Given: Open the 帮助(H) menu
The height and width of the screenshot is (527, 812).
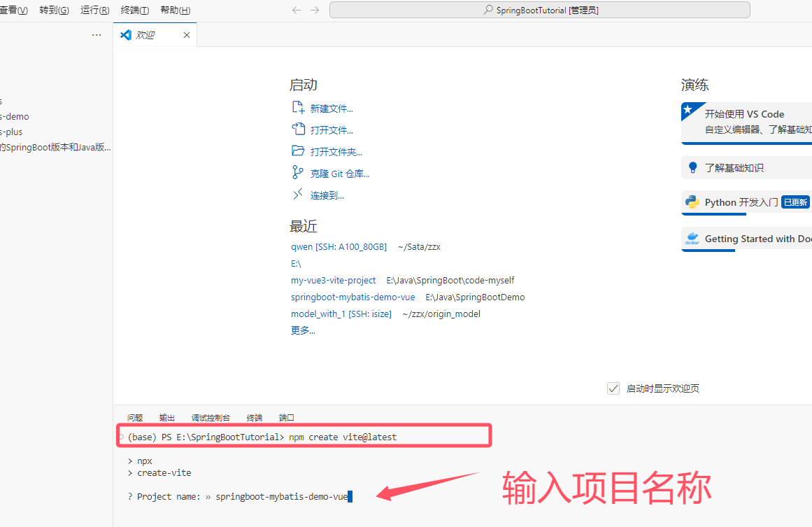Looking at the screenshot, I should click(176, 10).
